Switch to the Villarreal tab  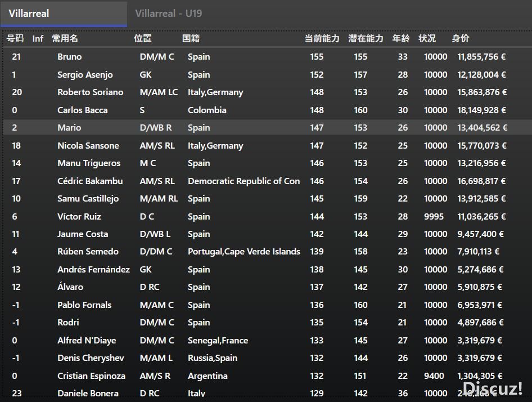[x=64, y=14]
